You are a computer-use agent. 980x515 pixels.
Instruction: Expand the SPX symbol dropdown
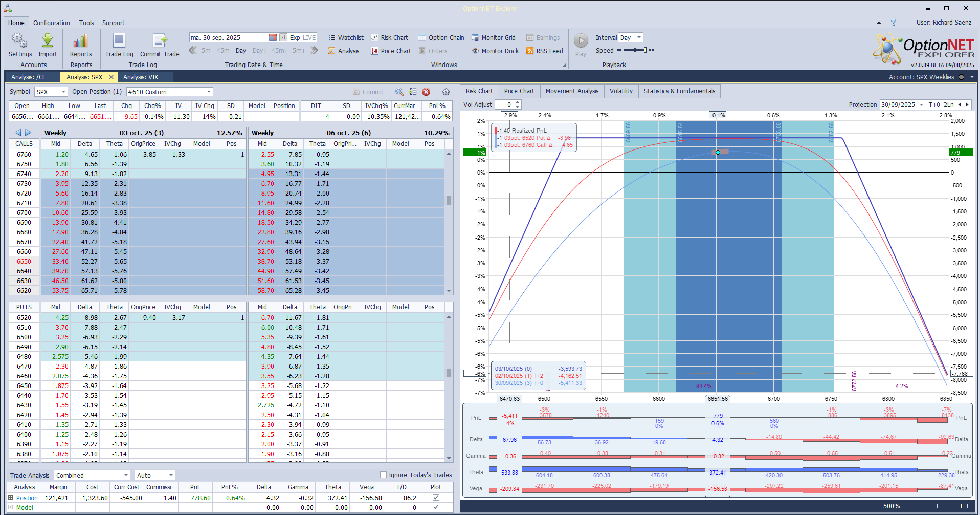63,92
